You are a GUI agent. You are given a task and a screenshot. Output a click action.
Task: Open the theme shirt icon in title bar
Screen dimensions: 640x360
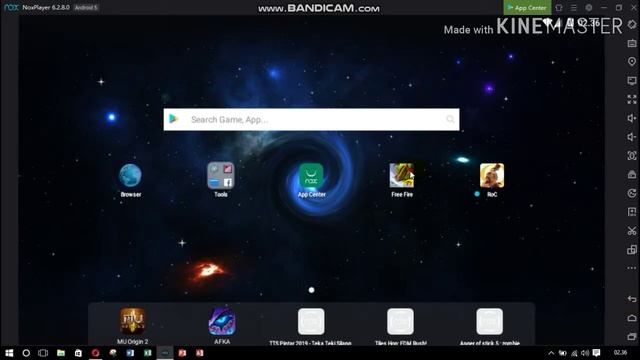tap(559, 8)
